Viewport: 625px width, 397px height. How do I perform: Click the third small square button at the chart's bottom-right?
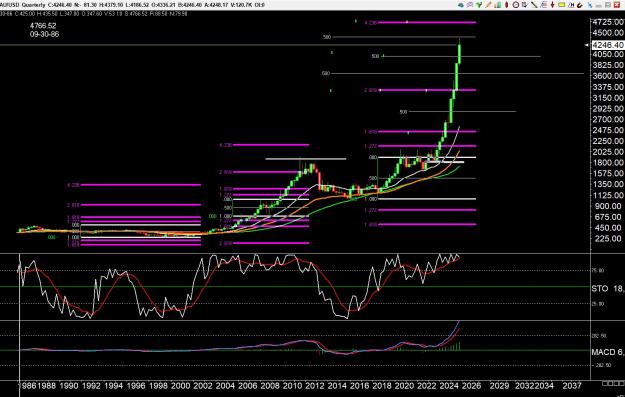click(x=615, y=383)
